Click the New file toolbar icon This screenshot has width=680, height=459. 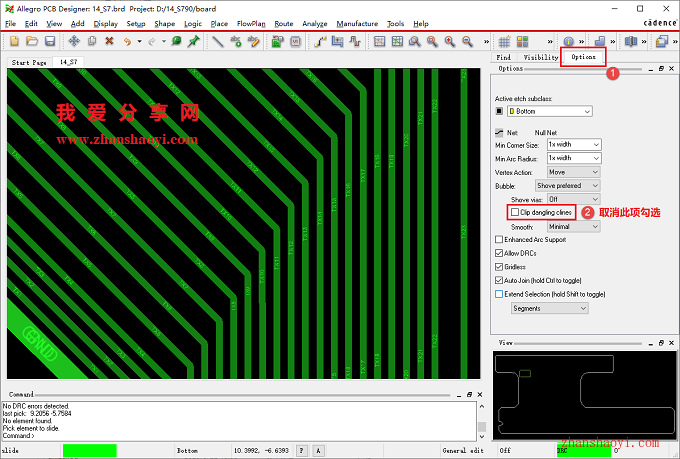[x=14, y=41]
